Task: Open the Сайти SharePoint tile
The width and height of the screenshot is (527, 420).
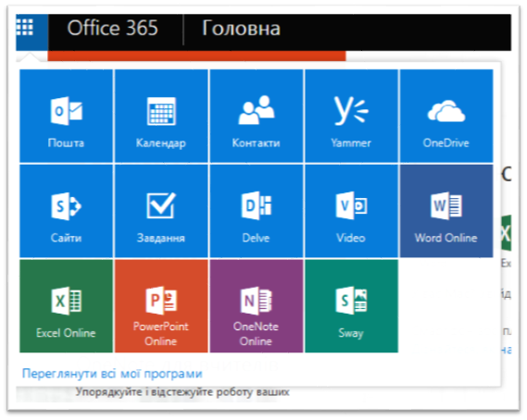Action: pyautogui.click(x=66, y=211)
